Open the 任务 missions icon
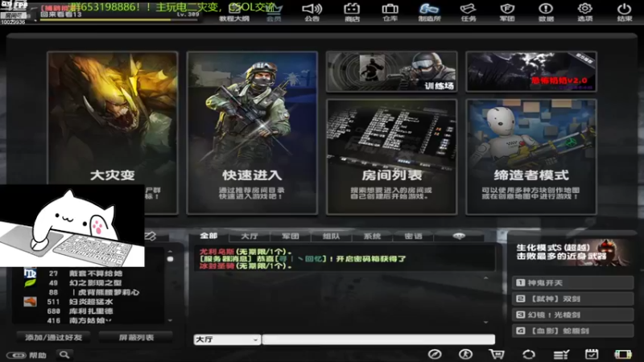This screenshot has width=644, height=362. pos(469,12)
